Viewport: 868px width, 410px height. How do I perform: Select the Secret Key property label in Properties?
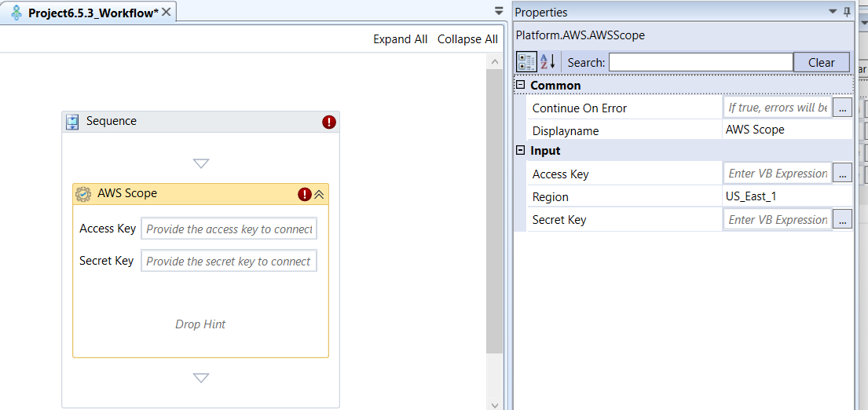(x=559, y=220)
